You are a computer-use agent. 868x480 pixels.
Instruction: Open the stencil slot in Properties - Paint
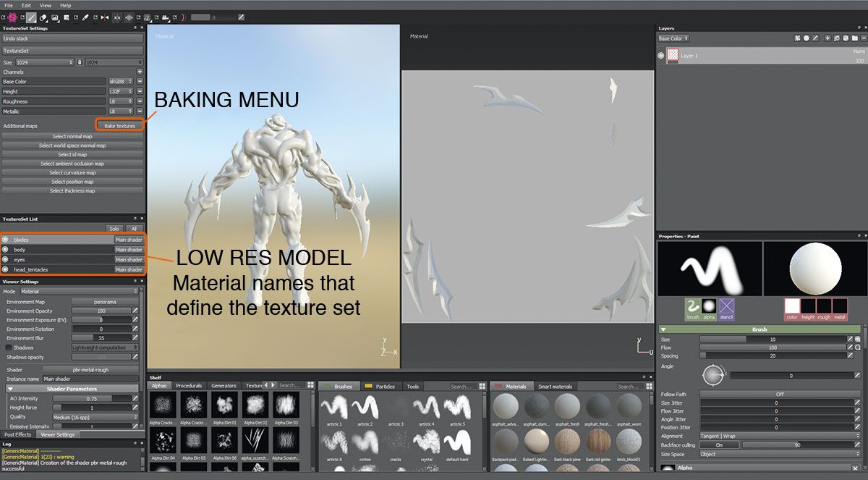click(727, 308)
